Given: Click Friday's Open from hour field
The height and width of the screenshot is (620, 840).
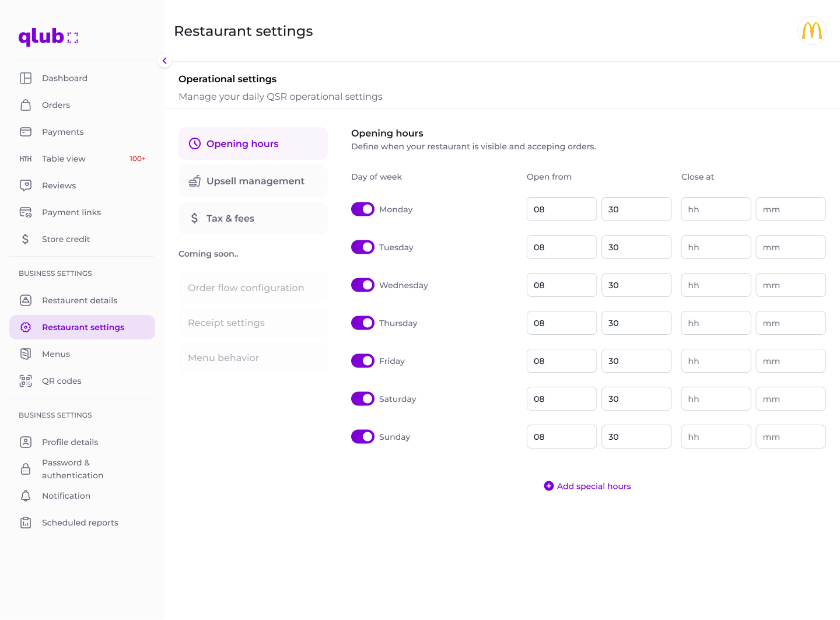Looking at the screenshot, I should pos(562,361).
